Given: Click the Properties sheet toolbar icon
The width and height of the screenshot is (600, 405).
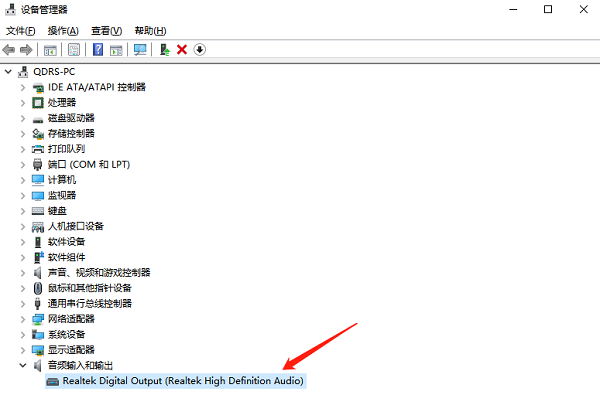Looking at the screenshot, I should [x=74, y=49].
